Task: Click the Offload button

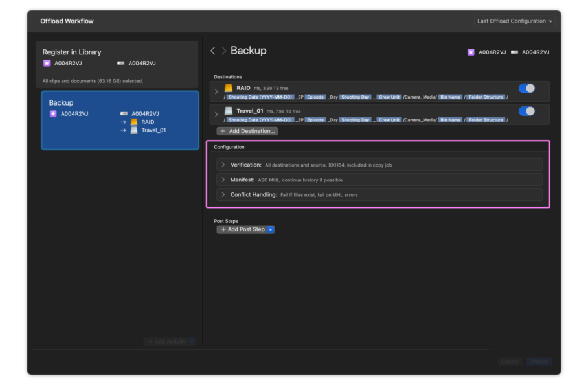Action: [x=539, y=362]
